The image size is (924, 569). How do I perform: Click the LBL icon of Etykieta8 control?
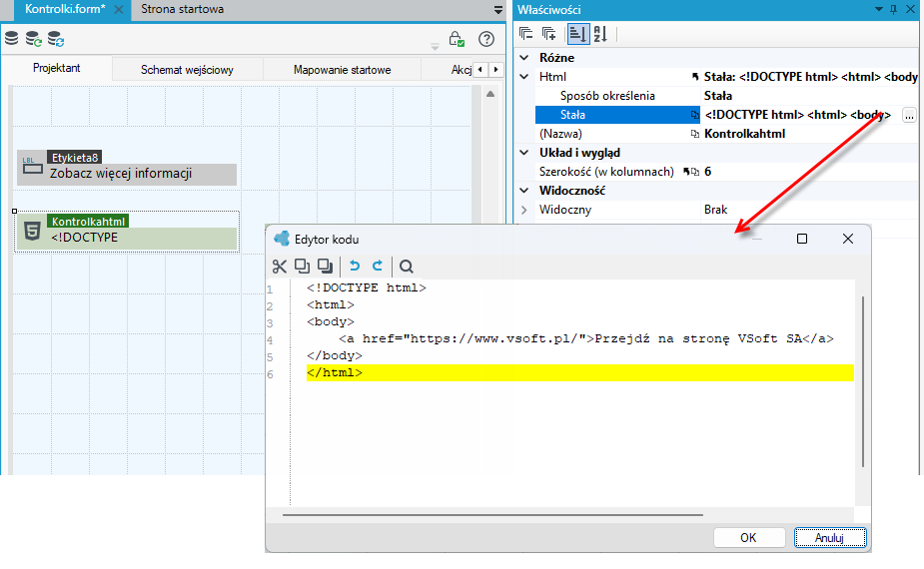pos(32,166)
